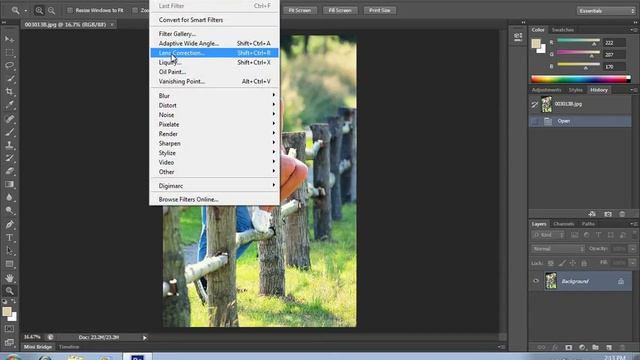Image resolution: width=640 pixels, height=360 pixels.
Task: Toggle Quick Mask mode button
Action: tap(9, 329)
